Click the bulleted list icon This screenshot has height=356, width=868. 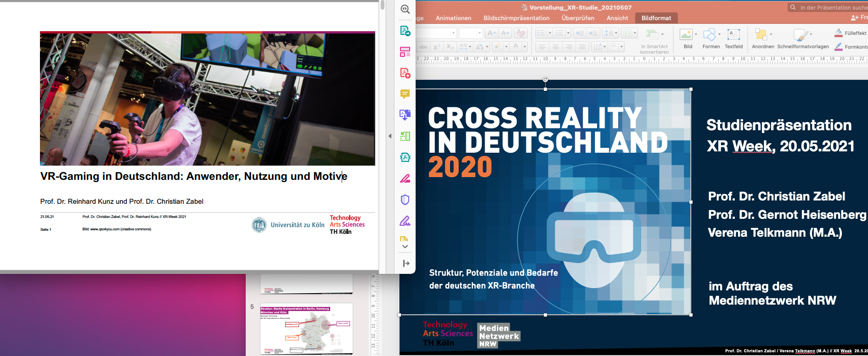541,33
